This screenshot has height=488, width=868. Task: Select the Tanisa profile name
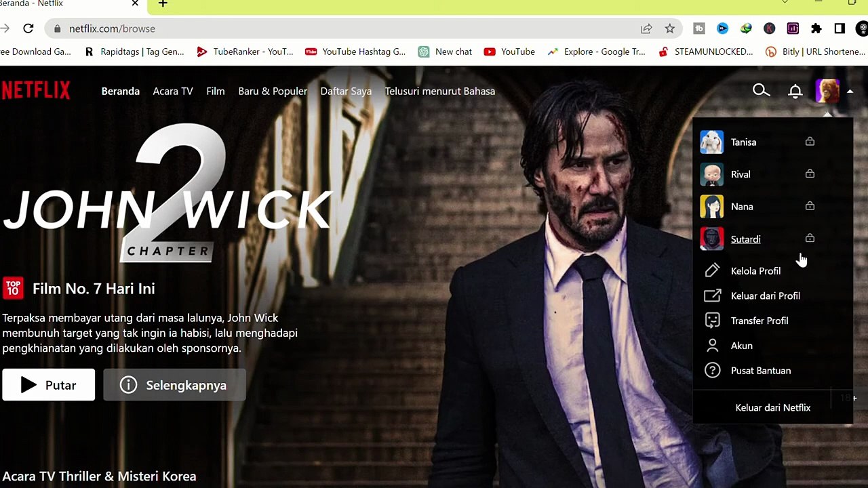pos(743,142)
